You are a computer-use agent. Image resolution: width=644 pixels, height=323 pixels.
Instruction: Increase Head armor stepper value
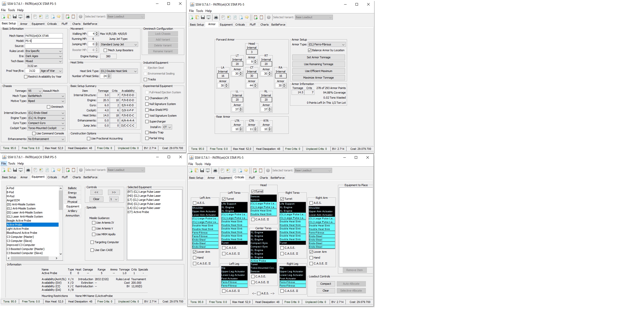[x=255, y=61]
